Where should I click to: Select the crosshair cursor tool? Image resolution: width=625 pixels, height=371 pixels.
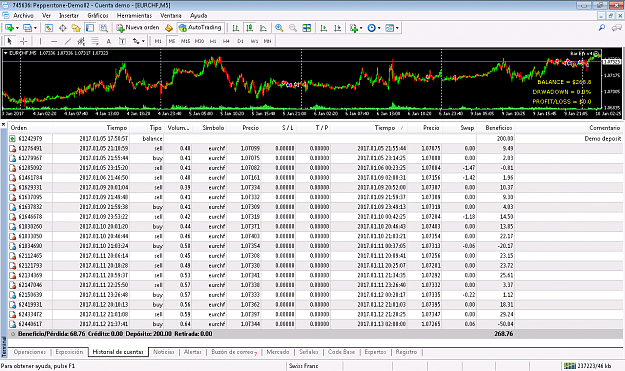tap(24, 41)
